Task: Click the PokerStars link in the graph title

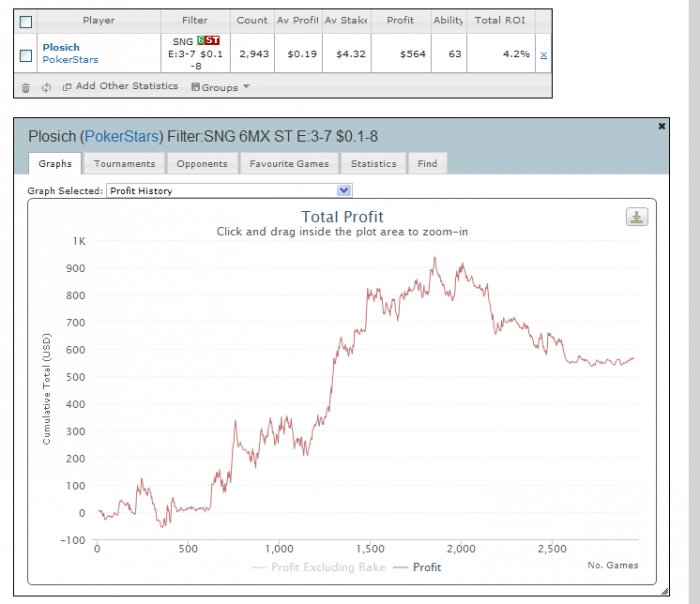Action: point(122,136)
